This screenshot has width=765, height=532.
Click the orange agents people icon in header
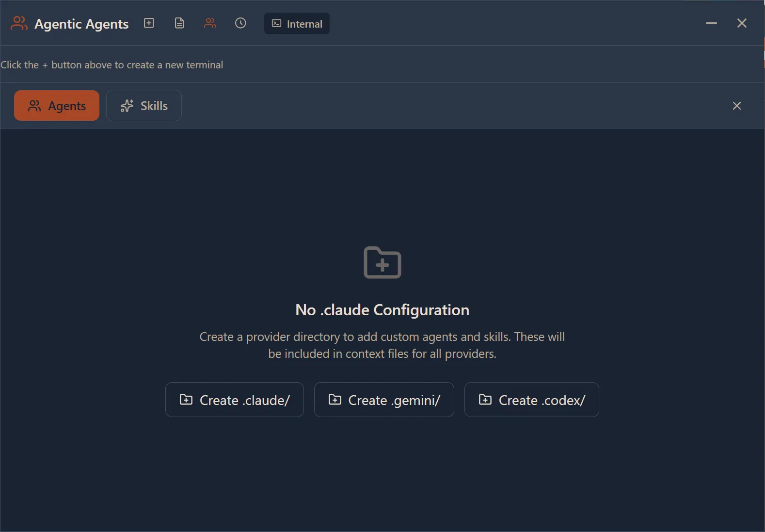(x=210, y=23)
